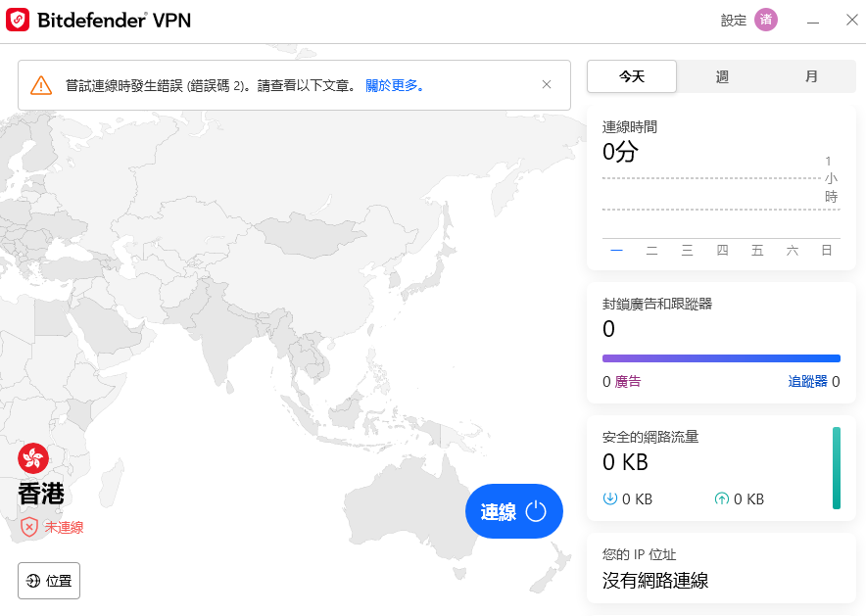
Task: Open the 關於更多 link
Action: click(x=395, y=85)
